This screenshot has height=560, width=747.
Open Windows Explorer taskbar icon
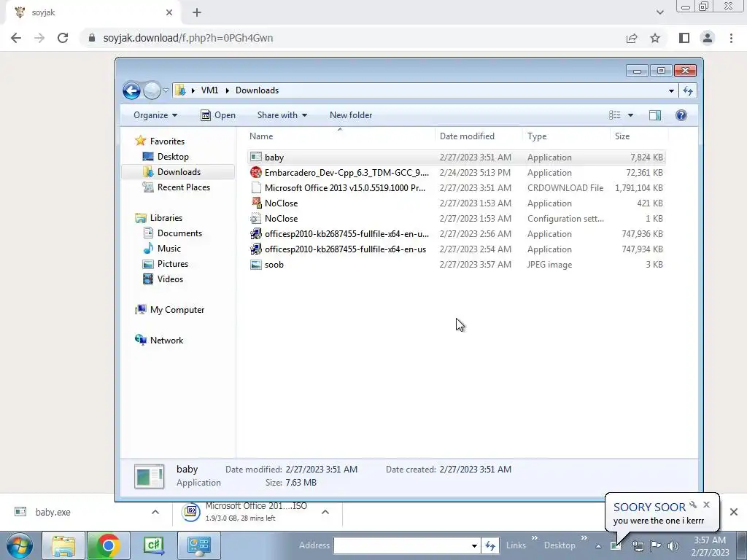tap(63, 545)
